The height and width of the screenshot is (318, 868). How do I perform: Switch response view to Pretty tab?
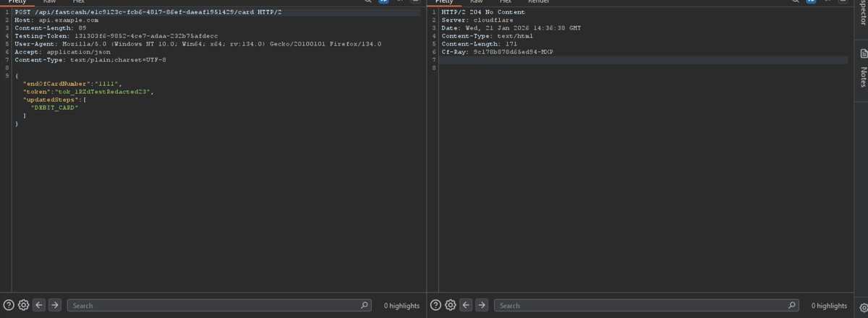point(445,2)
